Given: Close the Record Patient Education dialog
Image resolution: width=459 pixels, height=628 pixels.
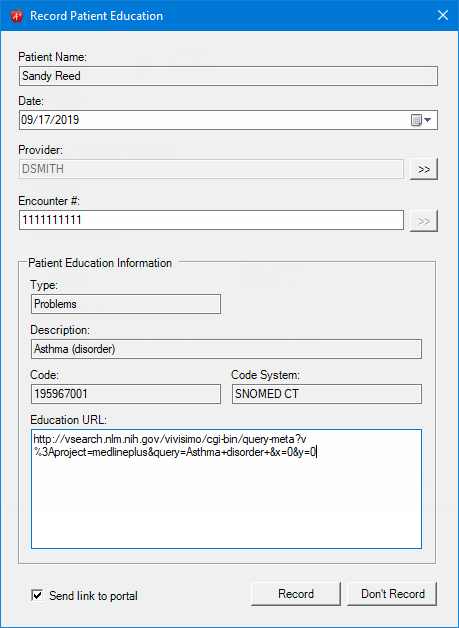Looking at the screenshot, I should 443,16.
